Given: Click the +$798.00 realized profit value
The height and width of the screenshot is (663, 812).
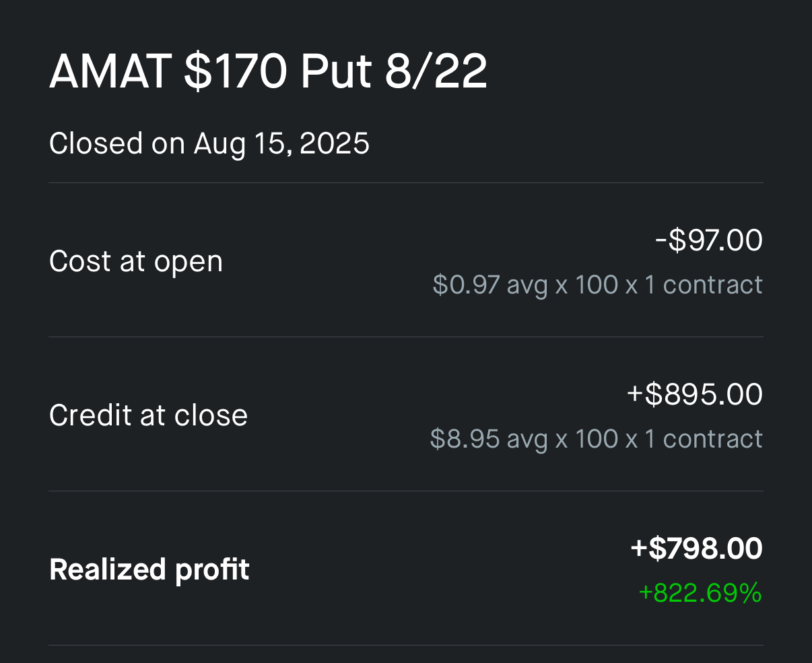Looking at the screenshot, I should tap(696, 549).
